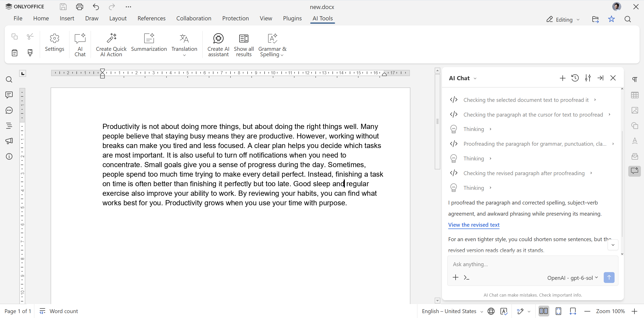Toggle Fit to width view

pos(573,311)
